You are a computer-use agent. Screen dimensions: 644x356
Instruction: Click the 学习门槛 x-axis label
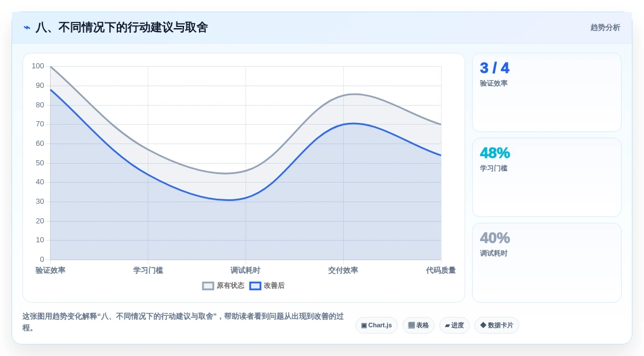148,270
